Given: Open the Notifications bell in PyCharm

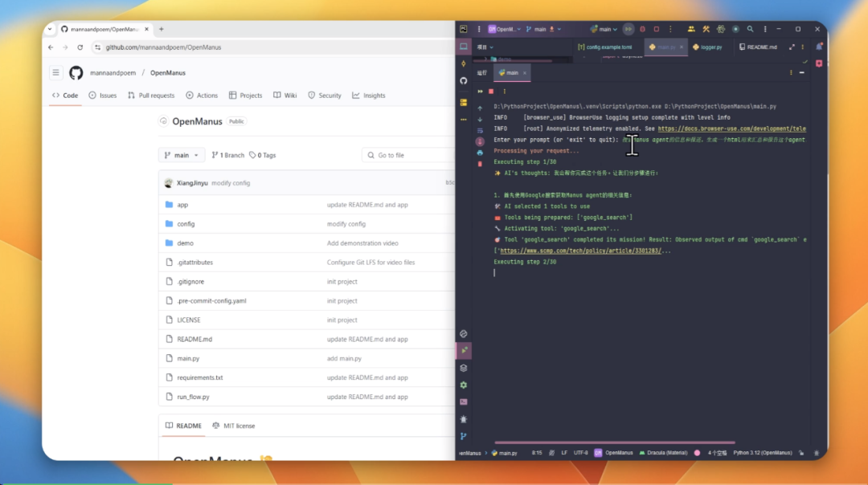Looking at the screenshot, I should [x=819, y=47].
